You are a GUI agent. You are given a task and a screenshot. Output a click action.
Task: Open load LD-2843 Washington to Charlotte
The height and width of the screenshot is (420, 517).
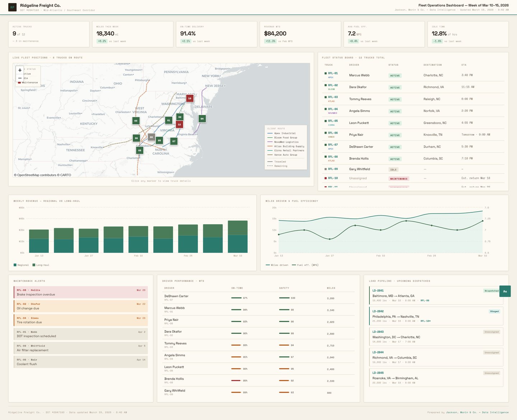pyautogui.click(x=436, y=337)
